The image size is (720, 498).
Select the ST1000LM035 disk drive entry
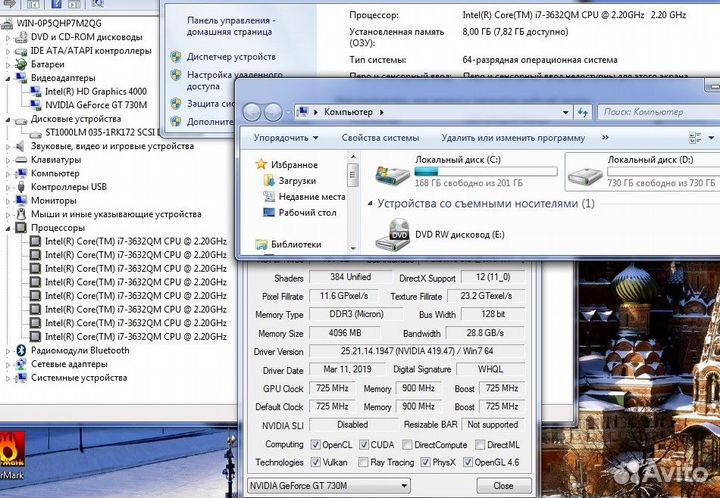click(x=101, y=133)
